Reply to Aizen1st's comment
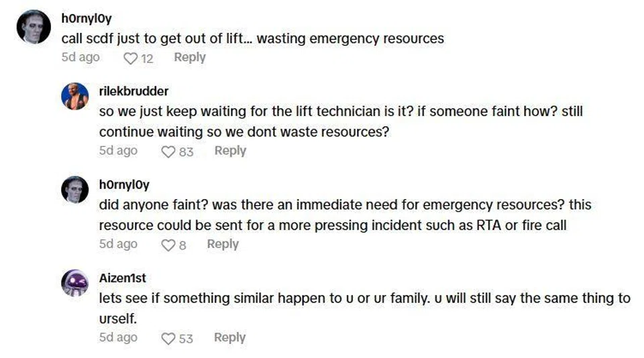Image resolution: width=644 pixels, height=358 pixels. 229,338
